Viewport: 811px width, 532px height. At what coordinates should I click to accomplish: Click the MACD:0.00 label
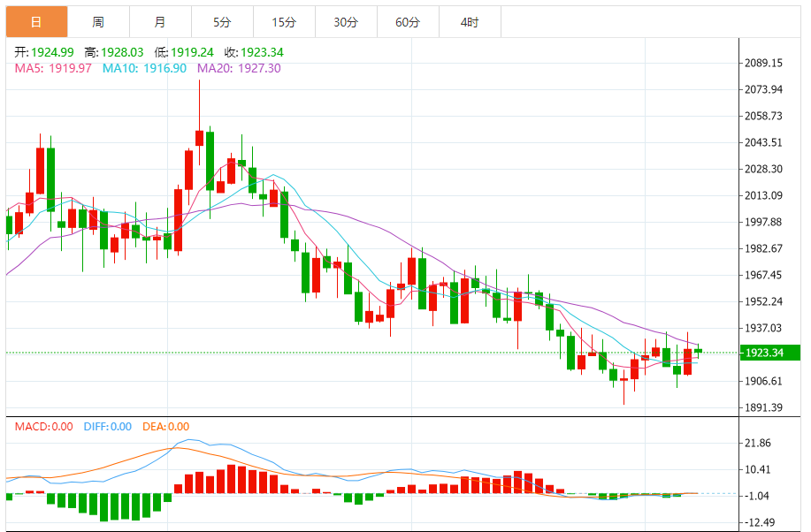coord(44,427)
